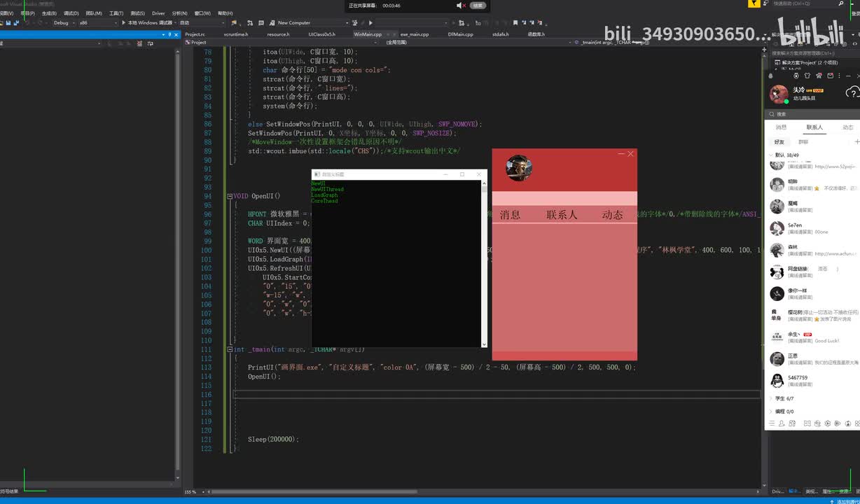The height and width of the screenshot is (504, 860).
Task: Open the DllMain.cpp editor tab
Action: 460,34
